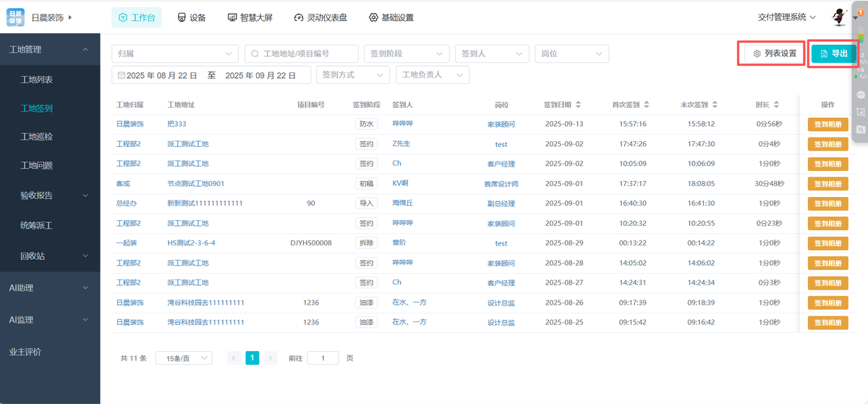
Task: Open the 工地负责人 dropdown filter
Action: [x=433, y=75]
